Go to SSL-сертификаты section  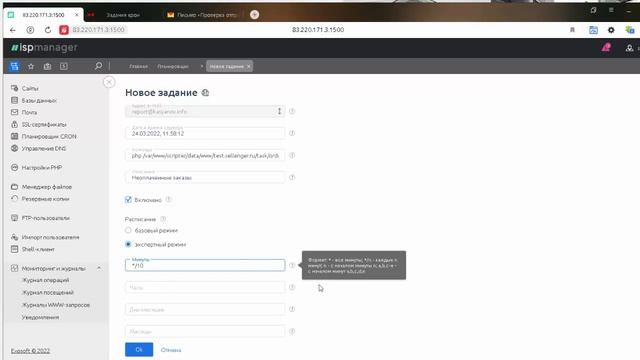[44, 124]
